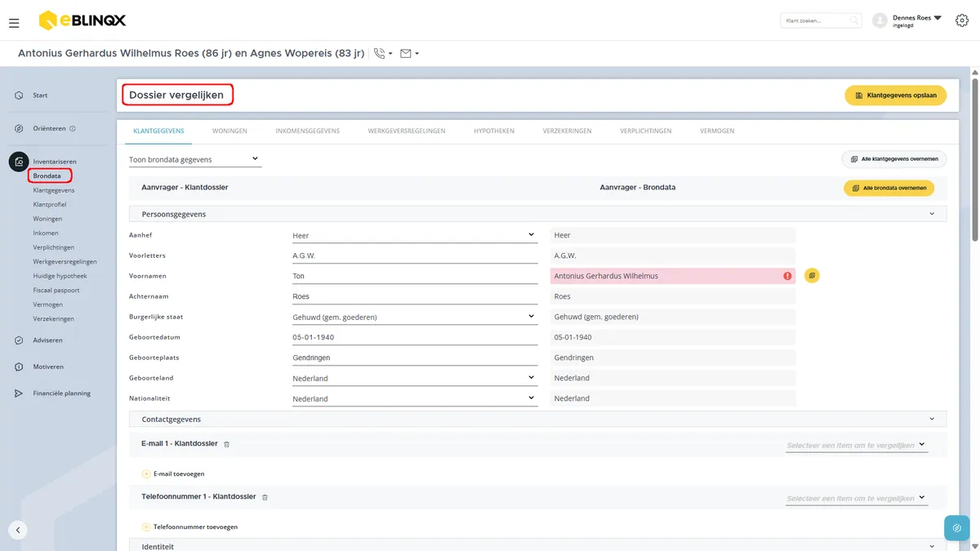Switch to the Woningen tab
The width and height of the screenshot is (980, 551).
tap(229, 131)
